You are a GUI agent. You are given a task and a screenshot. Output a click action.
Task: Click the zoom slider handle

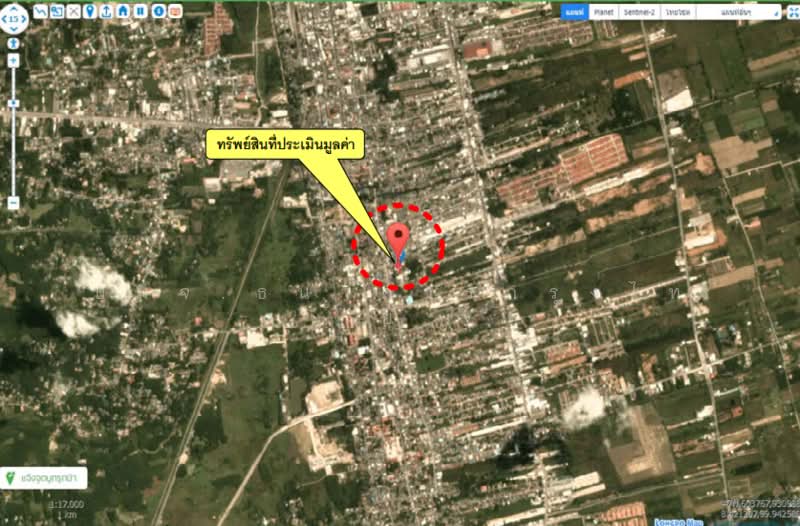(13, 103)
